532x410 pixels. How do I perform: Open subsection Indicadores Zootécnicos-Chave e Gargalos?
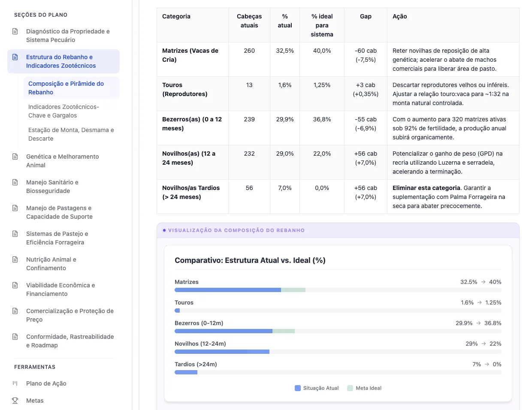(x=71, y=111)
